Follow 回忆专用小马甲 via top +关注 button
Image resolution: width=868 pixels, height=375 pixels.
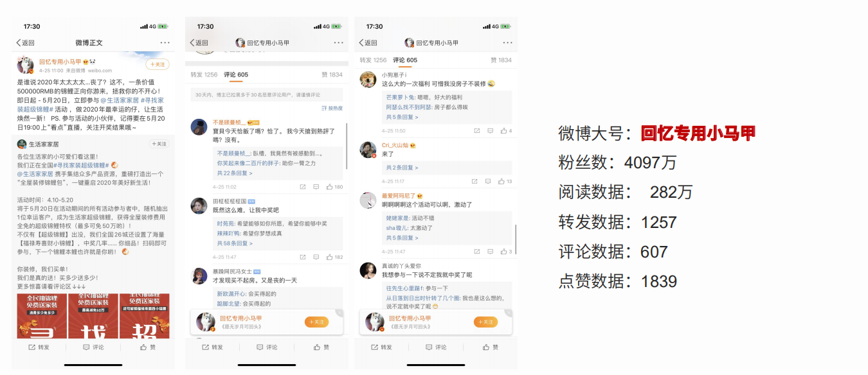coord(158,65)
